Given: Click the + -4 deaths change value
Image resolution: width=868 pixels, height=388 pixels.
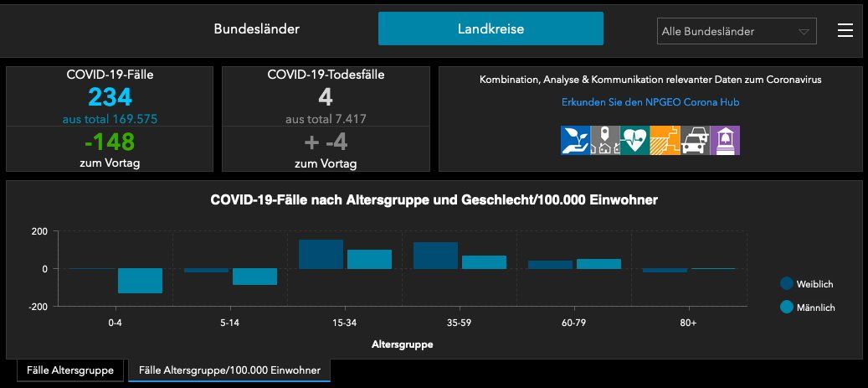Looking at the screenshot, I should [x=326, y=142].
